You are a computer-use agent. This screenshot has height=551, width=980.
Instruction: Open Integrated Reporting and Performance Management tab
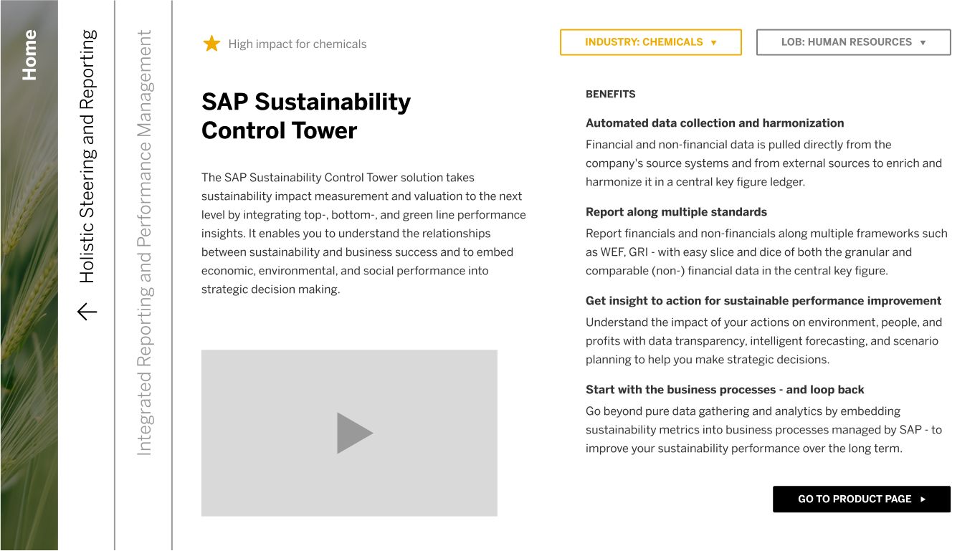(x=144, y=242)
